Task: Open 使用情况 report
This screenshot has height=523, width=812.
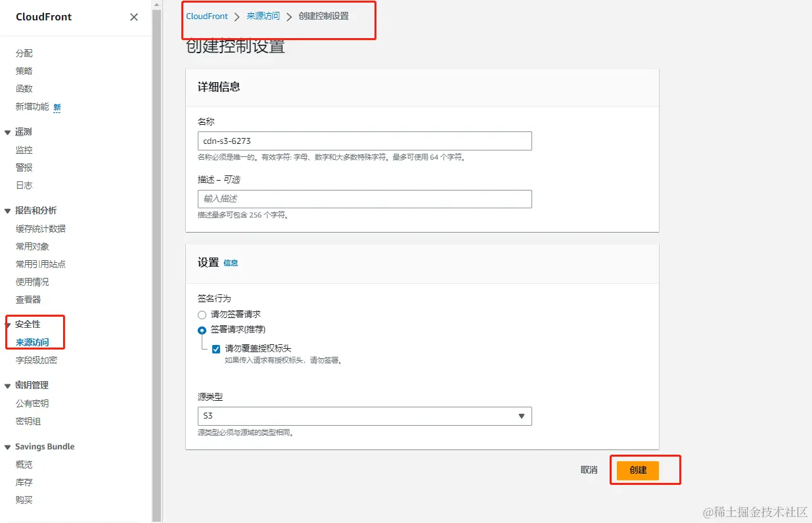Action: point(33,282)
